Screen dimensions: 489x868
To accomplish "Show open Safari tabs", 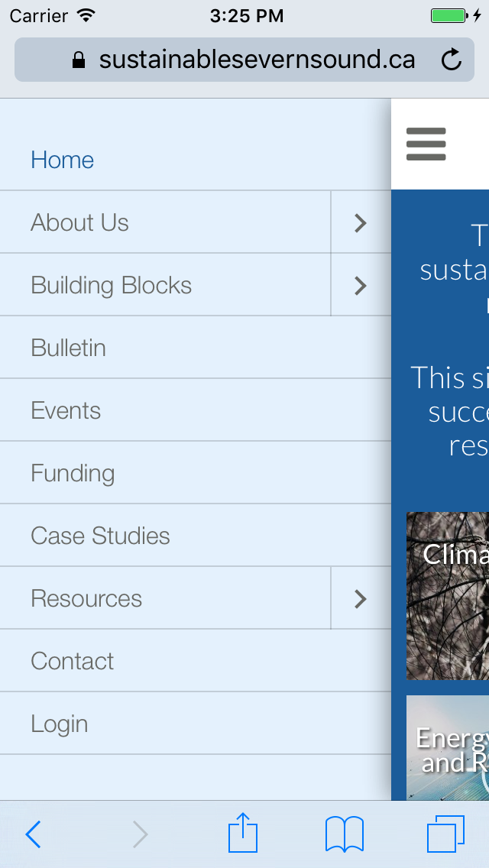I will 445,834.
